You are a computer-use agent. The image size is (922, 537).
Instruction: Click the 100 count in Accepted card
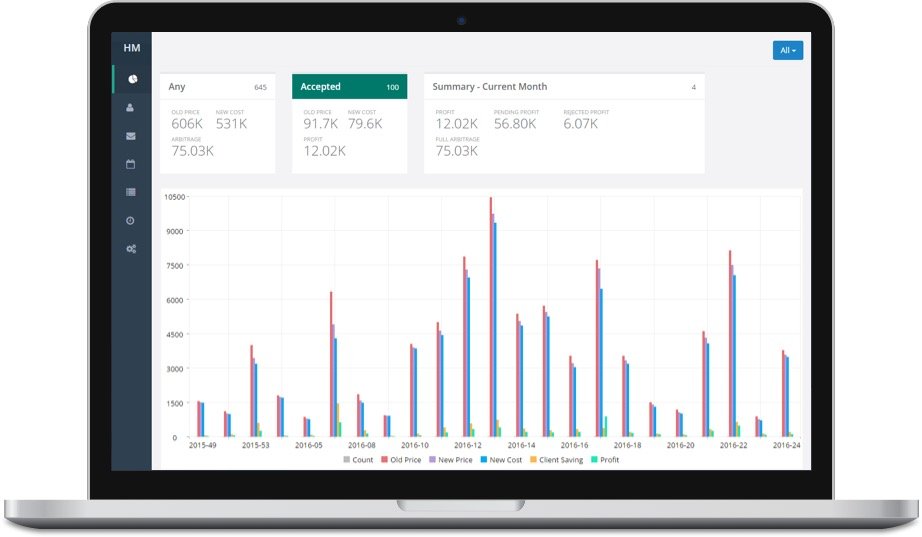(392, 87)
